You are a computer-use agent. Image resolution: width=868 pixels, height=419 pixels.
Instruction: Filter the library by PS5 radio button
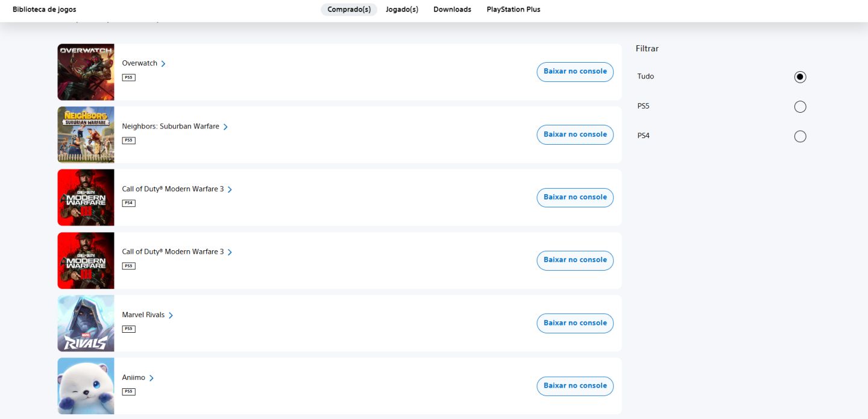800,107
